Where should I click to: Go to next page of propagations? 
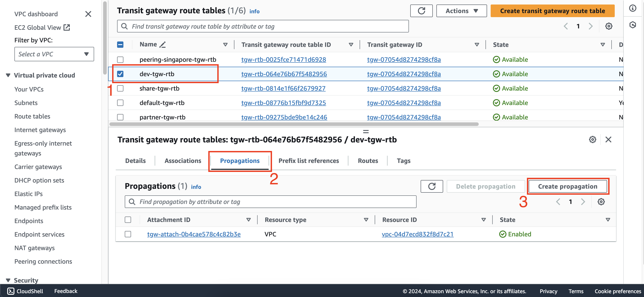point(583,202)
